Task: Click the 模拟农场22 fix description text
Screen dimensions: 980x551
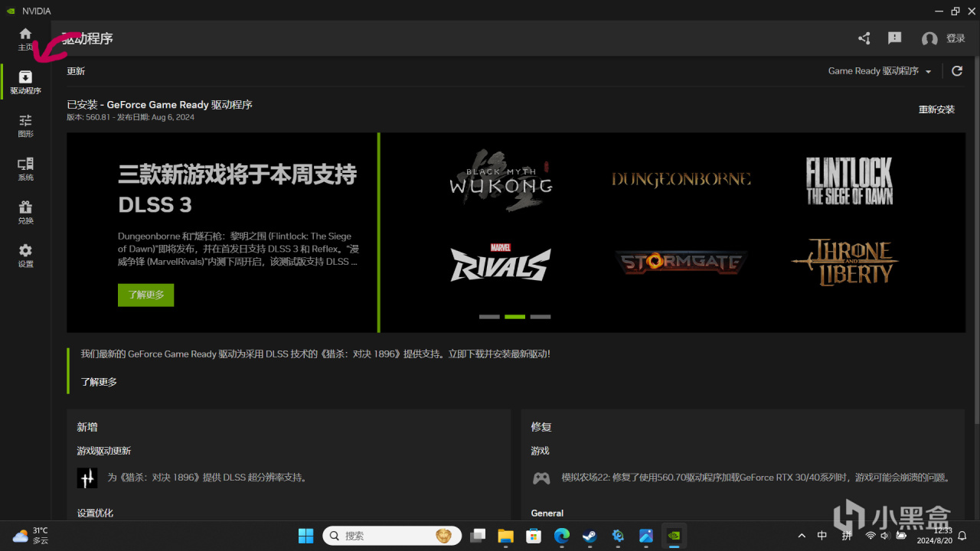Action: [x=756, y=478]
